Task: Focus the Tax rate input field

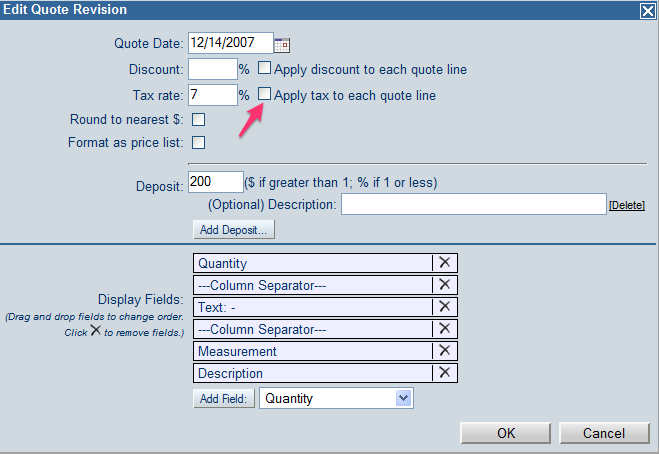Action: point(213,95)
